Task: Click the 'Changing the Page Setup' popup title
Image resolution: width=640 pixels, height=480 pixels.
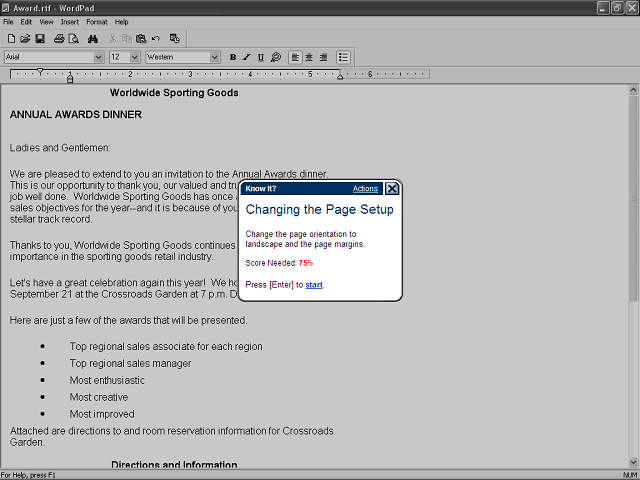Action: click(x=320, y=209)
